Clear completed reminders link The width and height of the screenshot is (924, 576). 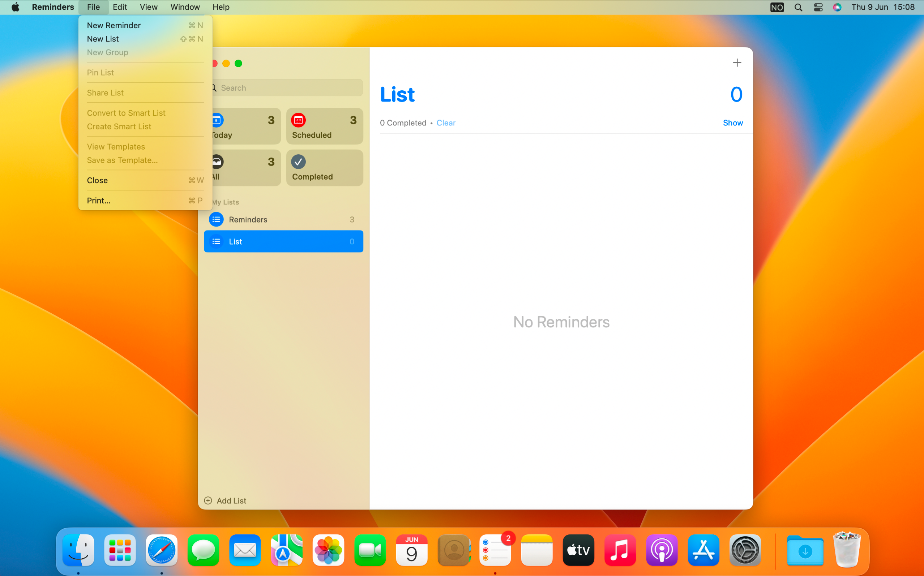pos(445,122)
